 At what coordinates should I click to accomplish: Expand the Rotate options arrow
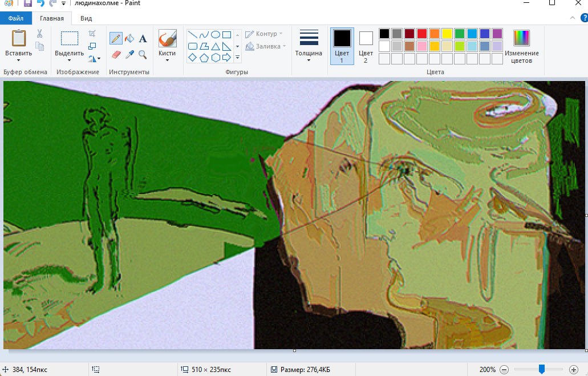click(99, 59)
